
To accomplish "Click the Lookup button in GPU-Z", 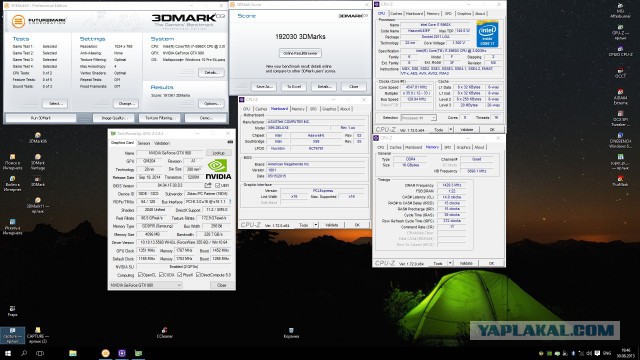I will pyautogui.click(x=219, y=153).
